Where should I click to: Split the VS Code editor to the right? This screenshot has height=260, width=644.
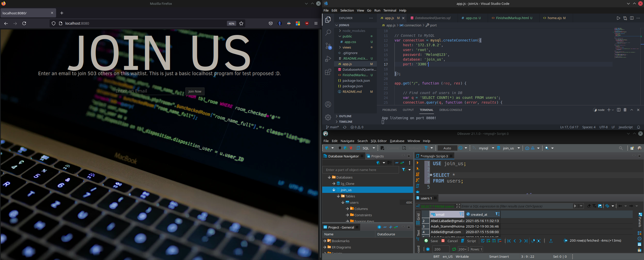coord(632,18)
